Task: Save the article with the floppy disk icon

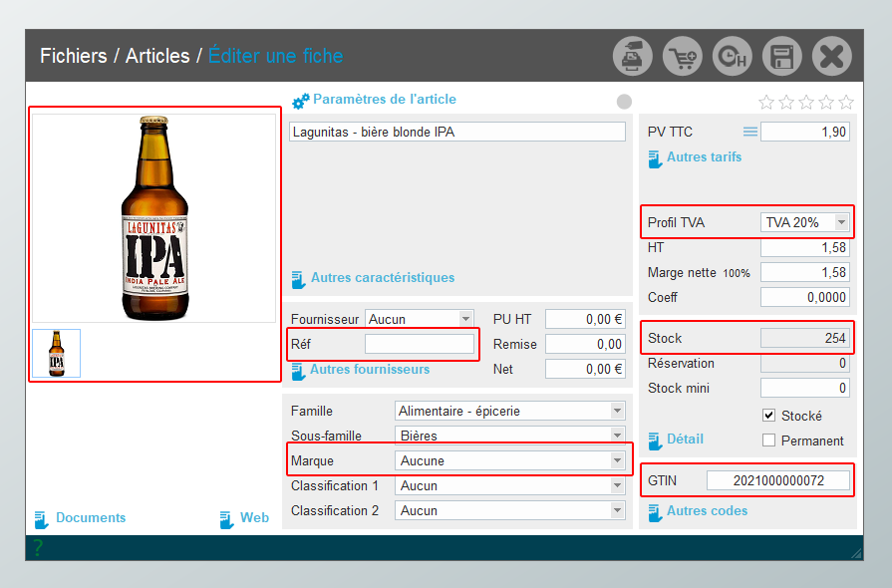Action: 782,56
